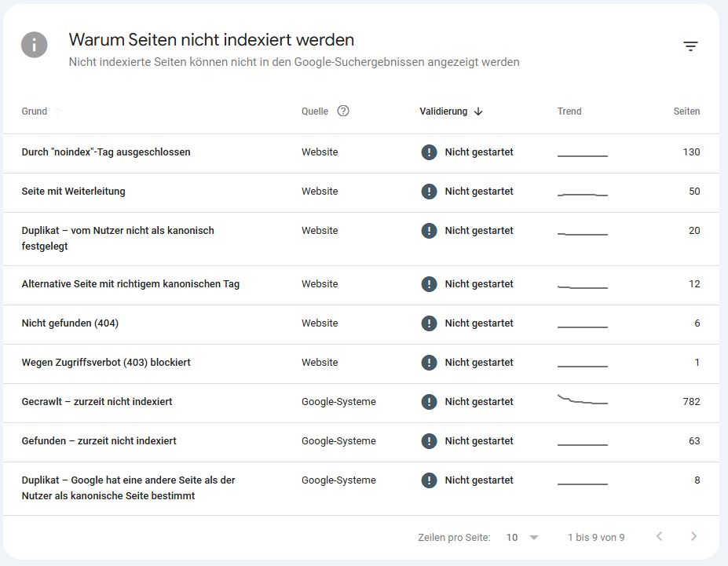Go to previous page with left chevron
This screenshot has width=728, height=566.
pyautogui.click(x=659, y=537)
